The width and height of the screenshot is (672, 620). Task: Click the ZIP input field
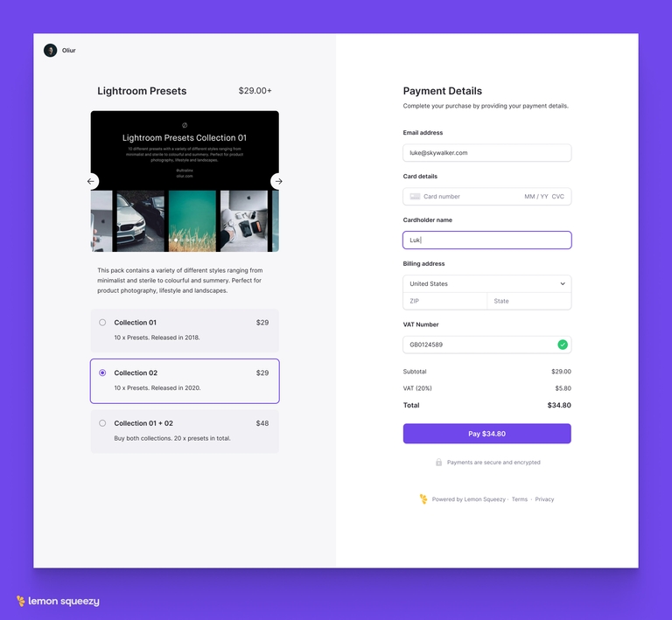coord(444,301)
